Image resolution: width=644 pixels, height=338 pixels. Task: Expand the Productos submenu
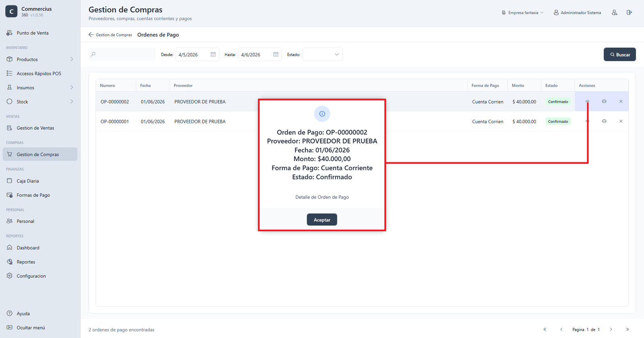72,59
